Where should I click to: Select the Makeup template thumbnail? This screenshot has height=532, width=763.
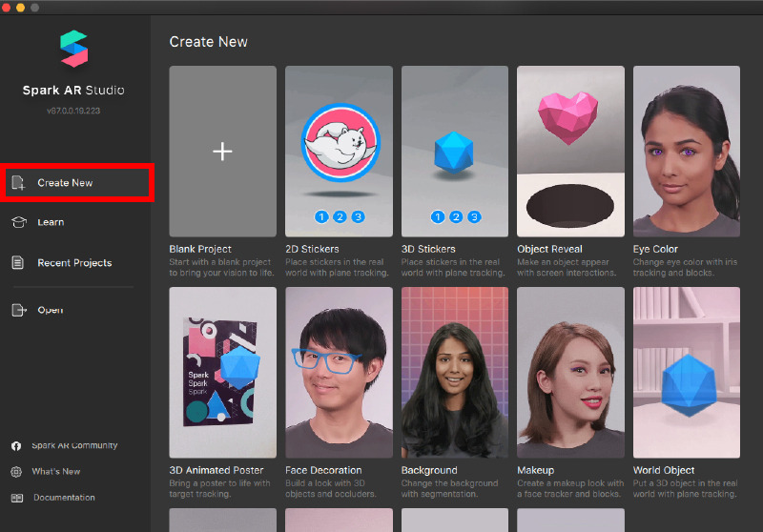click(x=570, y=373)
